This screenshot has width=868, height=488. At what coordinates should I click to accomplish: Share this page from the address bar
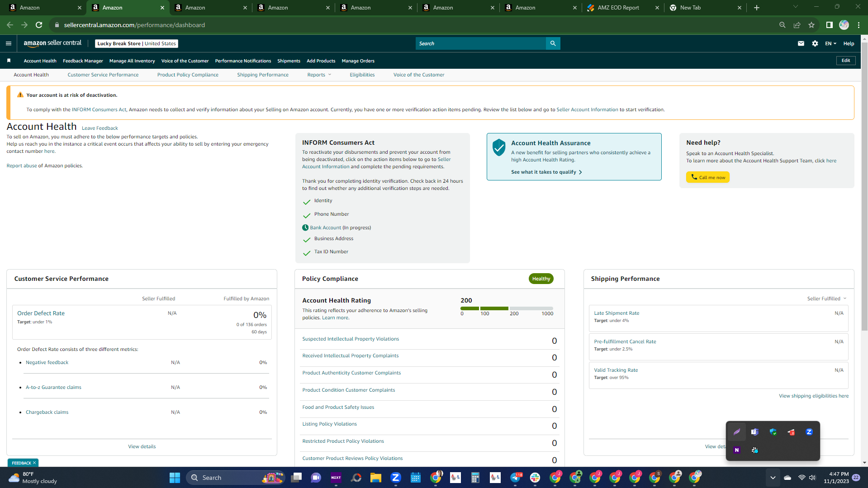[x=797, y=25]
